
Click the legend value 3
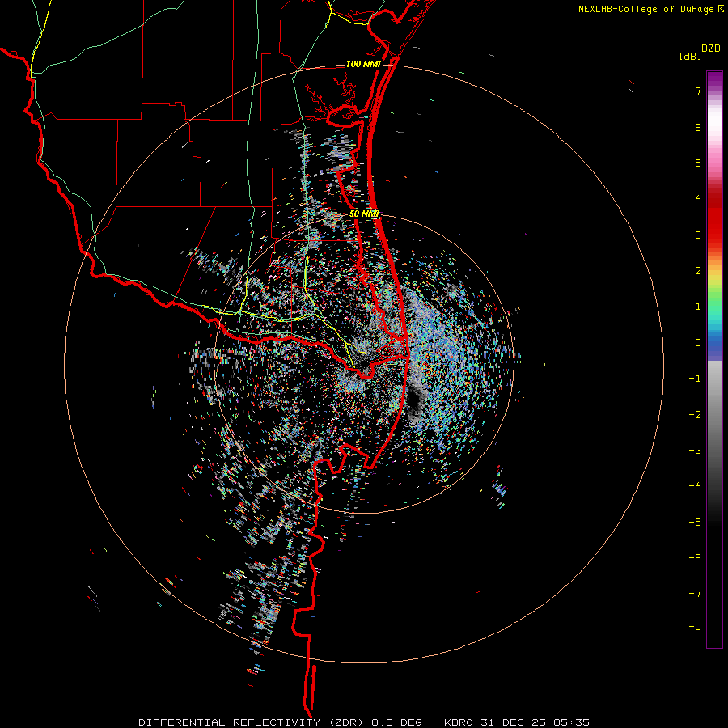pyautogui.click(x=698, y=235)
